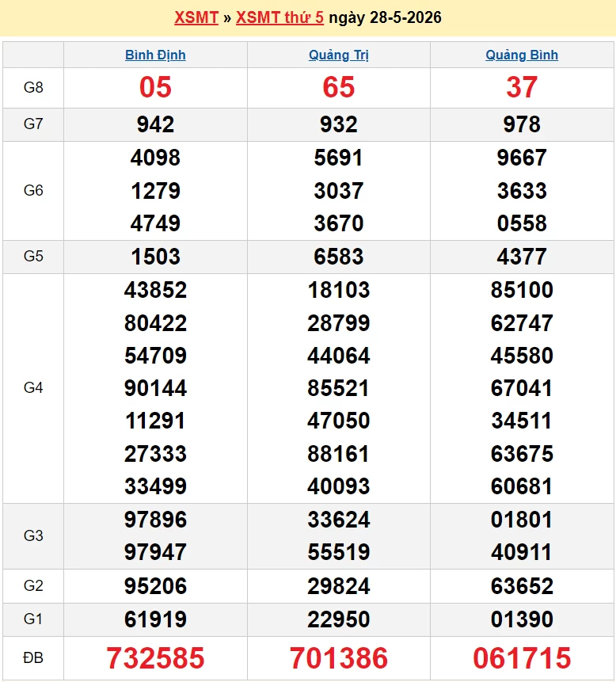The width and height of the screenshot is (616, 682).
Task: Click the G2 row label
Action: pos(33,586)
